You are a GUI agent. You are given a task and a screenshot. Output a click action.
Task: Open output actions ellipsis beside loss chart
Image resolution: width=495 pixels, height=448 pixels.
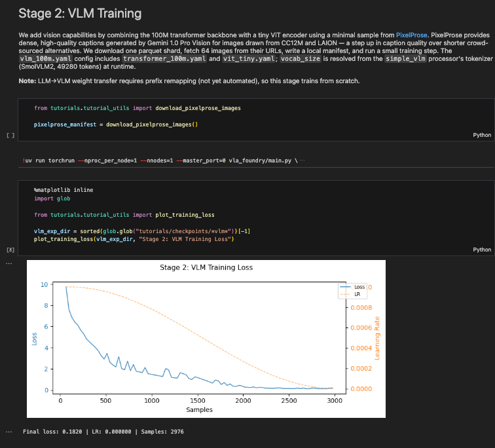click(x=9, y=263)
